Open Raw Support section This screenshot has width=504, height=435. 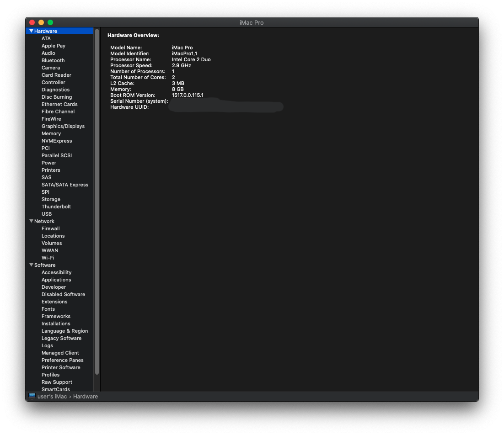(57, 382)
